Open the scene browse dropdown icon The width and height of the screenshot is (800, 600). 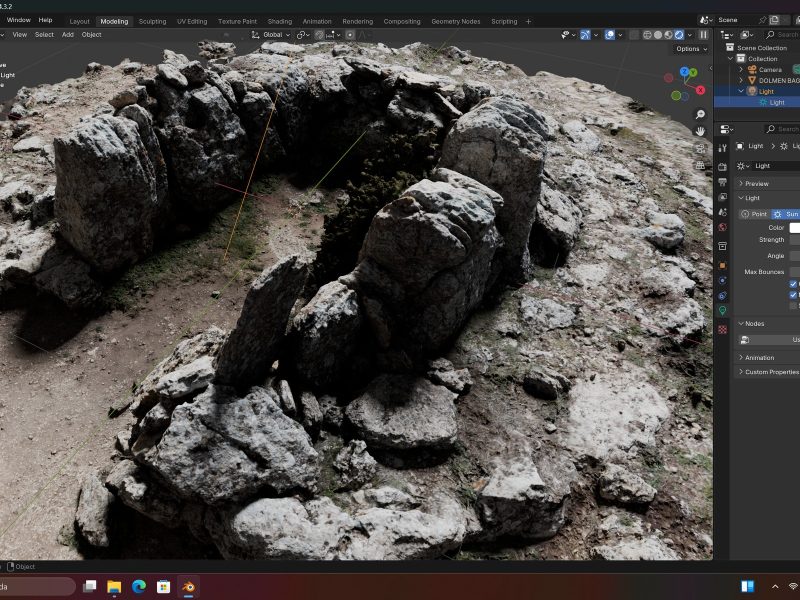[706, 20]
